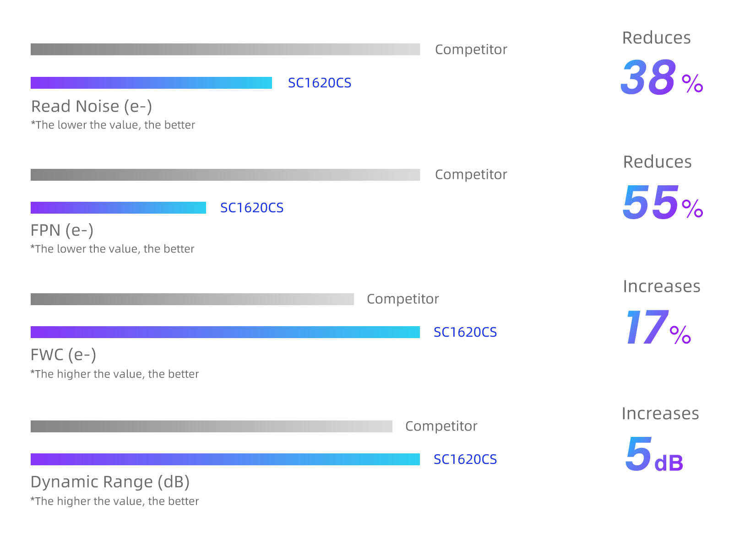The height and width of the screenshot is (549, 756).
Task: Click the FWC (e-) heading
Action: 63,355
